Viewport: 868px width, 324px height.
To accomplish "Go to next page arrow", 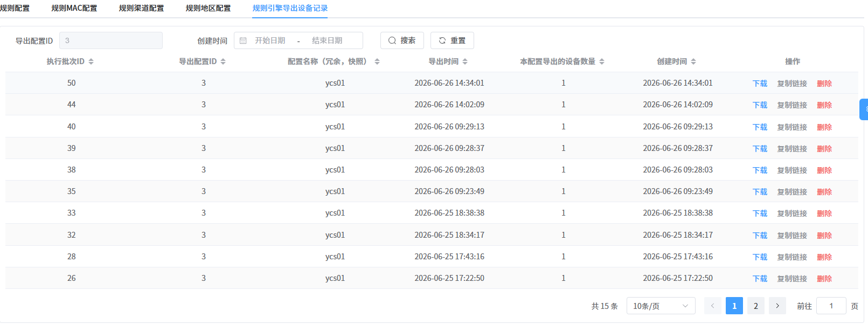I will [777, 306].
